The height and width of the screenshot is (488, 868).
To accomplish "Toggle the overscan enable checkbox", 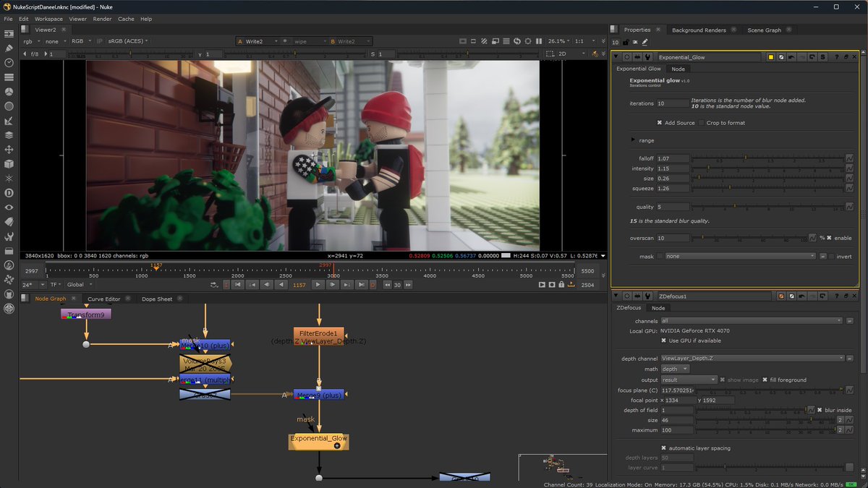I will click(830, 238).
